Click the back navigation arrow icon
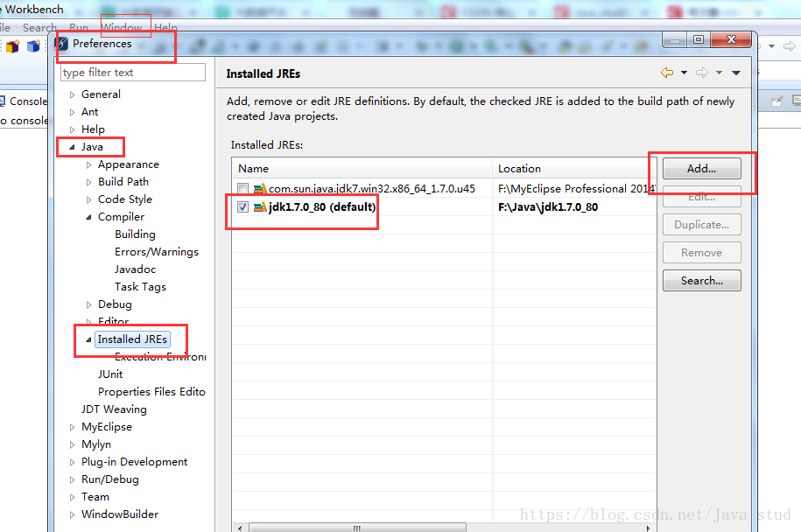801x532 pixels. pos(667,73)
